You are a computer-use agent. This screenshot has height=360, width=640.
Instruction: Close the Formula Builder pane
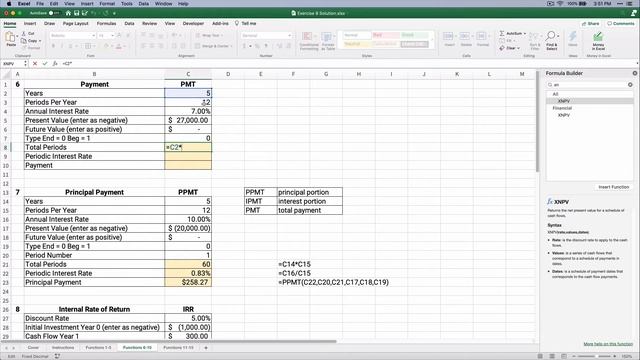(x=635, y=73)
